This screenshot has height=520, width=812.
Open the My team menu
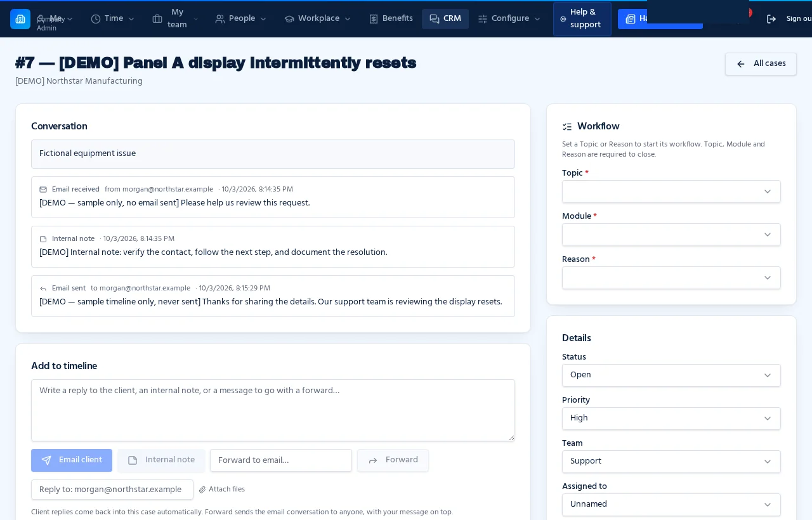point(176,19)
